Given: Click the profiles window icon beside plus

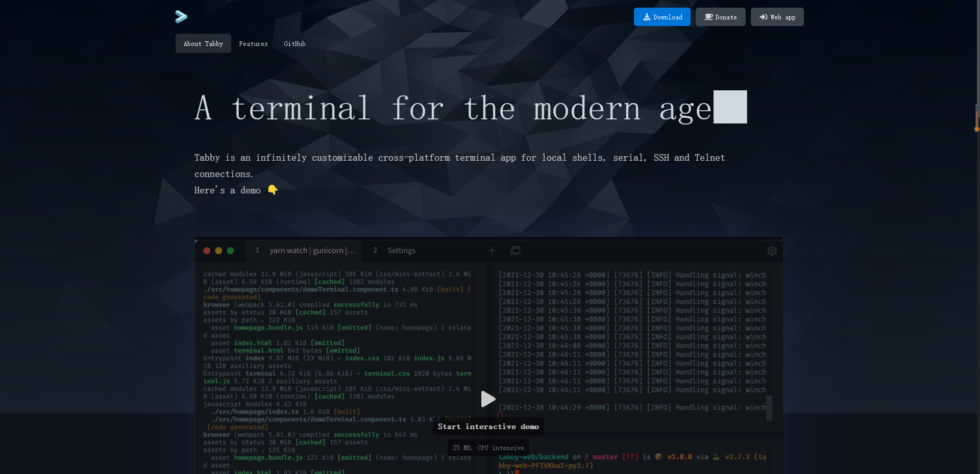Looking at the screenshot, I should point(516,251).
